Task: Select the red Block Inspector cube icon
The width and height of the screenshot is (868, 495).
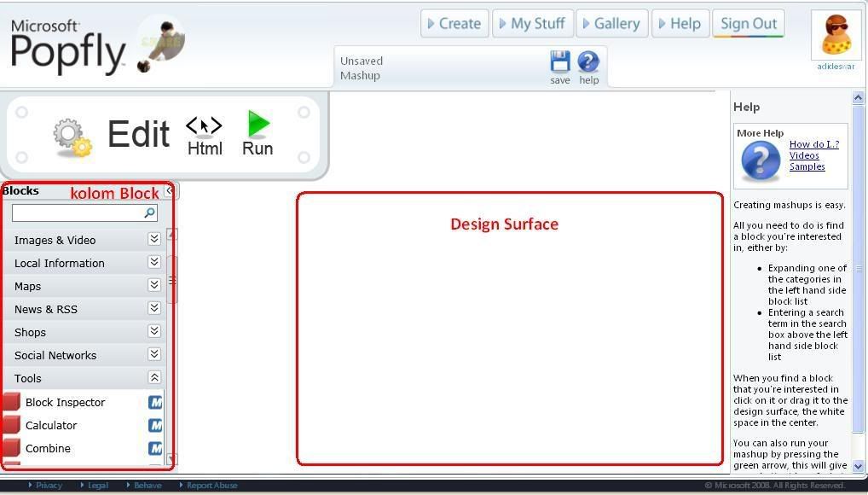Action: (x=12, y=401)
